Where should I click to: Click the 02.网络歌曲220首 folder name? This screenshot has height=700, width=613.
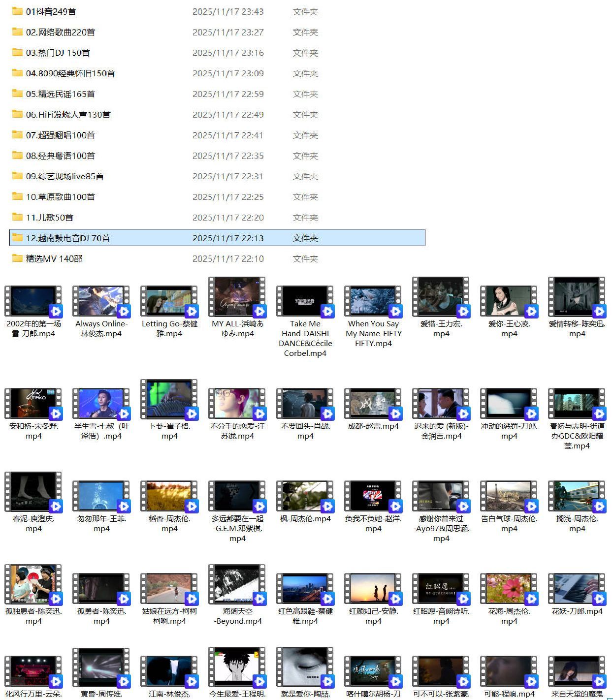tap(60, 32)
